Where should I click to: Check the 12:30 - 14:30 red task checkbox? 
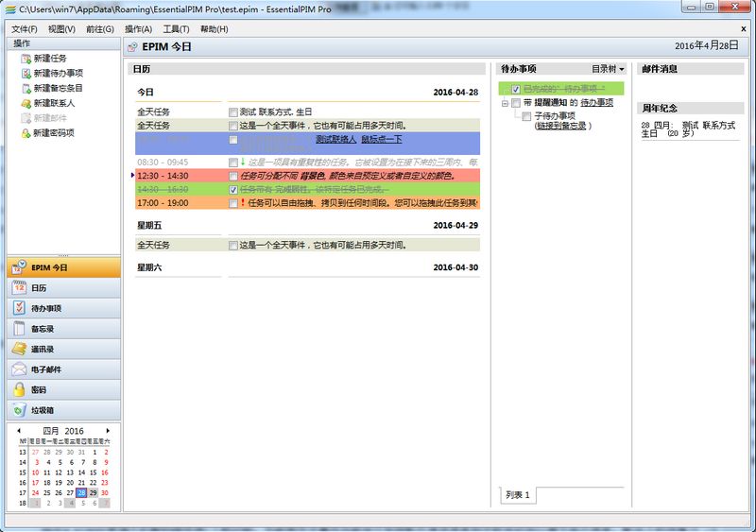point(233,176)
